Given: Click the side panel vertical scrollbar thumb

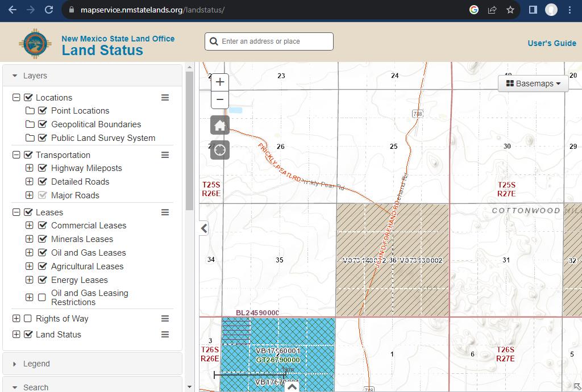Looking at the screenshot, I should pyautogui.click(x=189, y=141).
